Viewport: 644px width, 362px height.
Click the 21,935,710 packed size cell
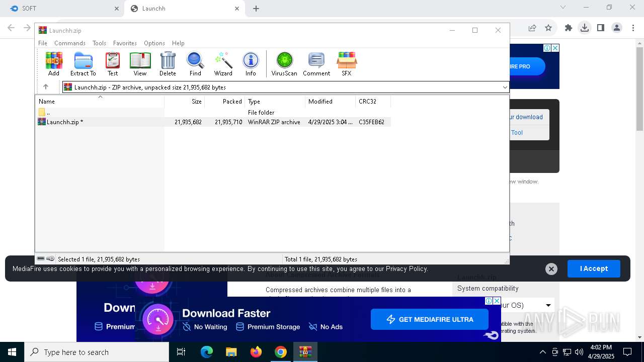click(228, 122)
